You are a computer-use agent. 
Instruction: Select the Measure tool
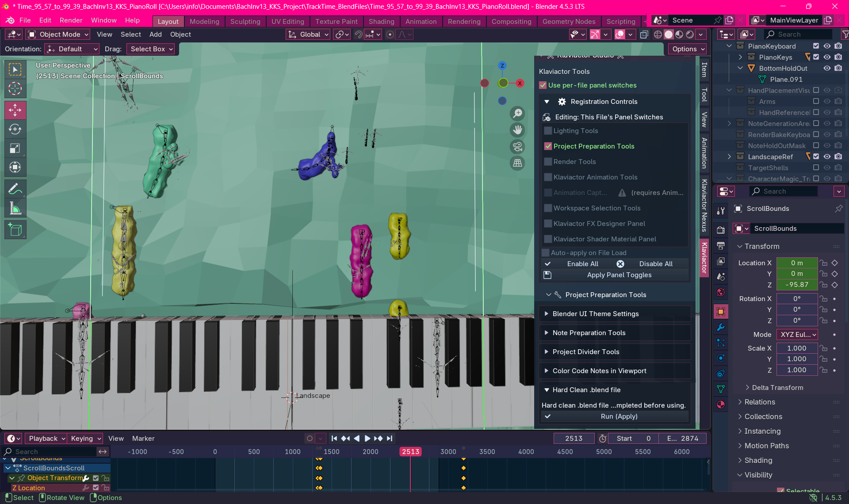(15, 209)
